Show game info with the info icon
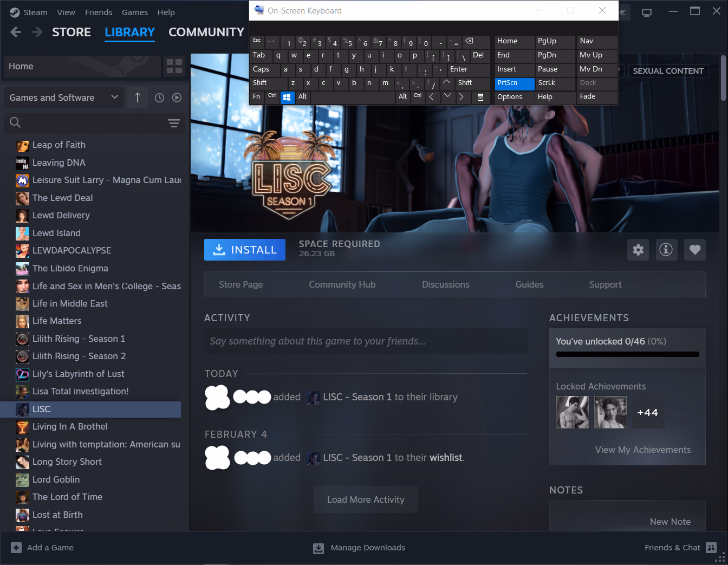This screenshot has width=728, height=565. point(666,250)
